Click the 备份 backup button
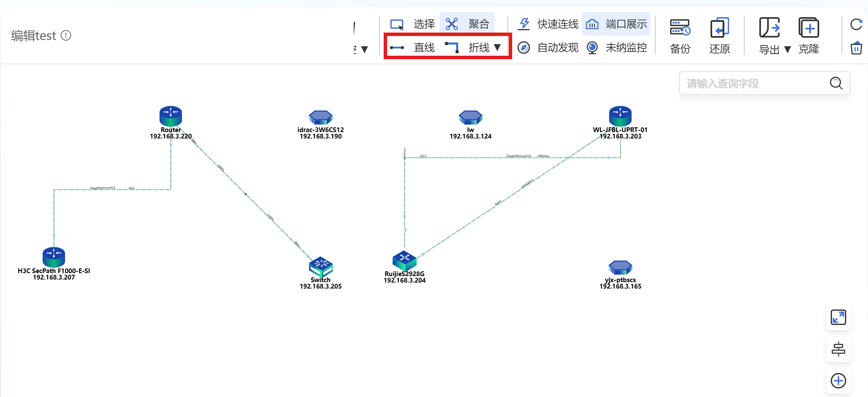The width and height of the screenshot is (868, 397). coord(680,36)
